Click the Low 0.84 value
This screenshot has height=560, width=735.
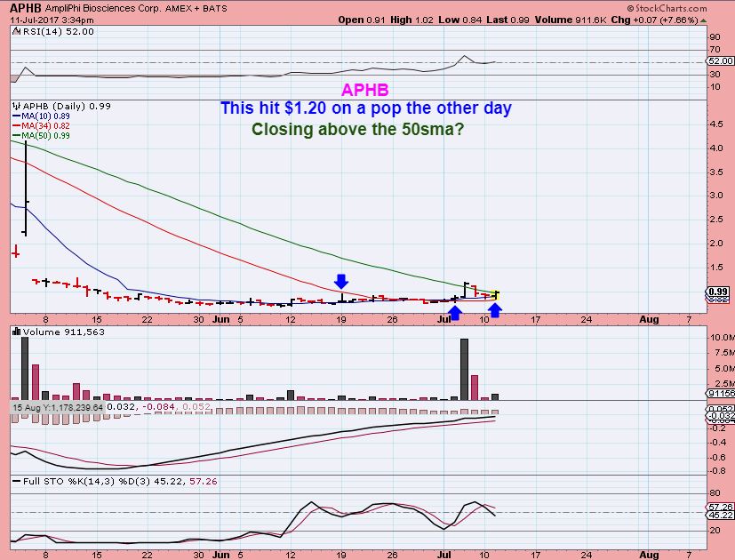459,20
